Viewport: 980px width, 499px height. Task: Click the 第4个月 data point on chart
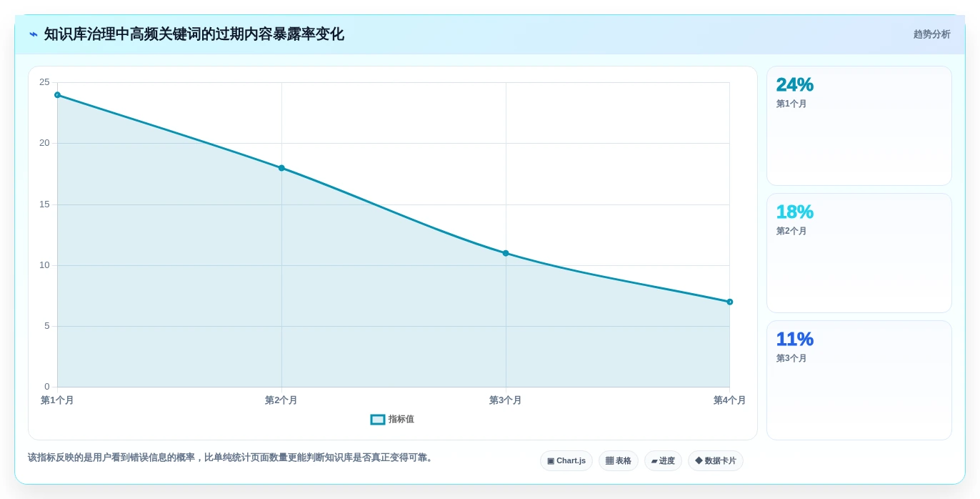729,302
